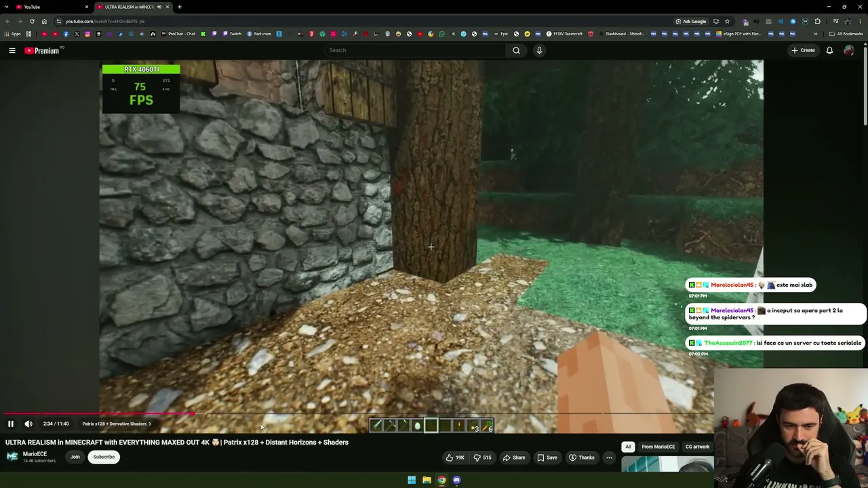868x488 pixels.
Task: Open Chrome from the taskbar
Action: click(441, 480)
